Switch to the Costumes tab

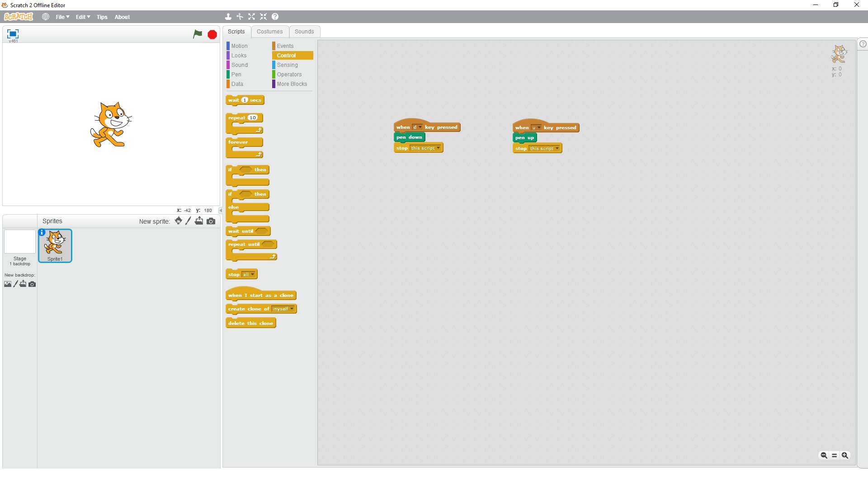(269, 32)
